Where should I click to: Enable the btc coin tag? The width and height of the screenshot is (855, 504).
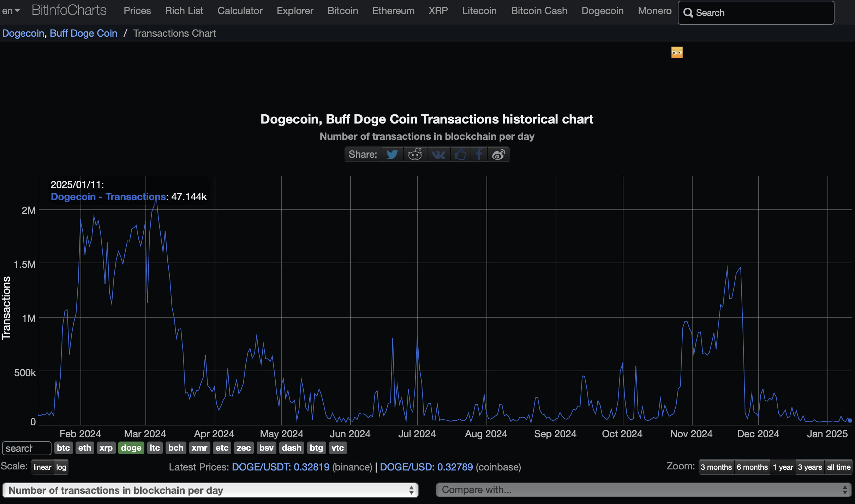coord(63,448)
